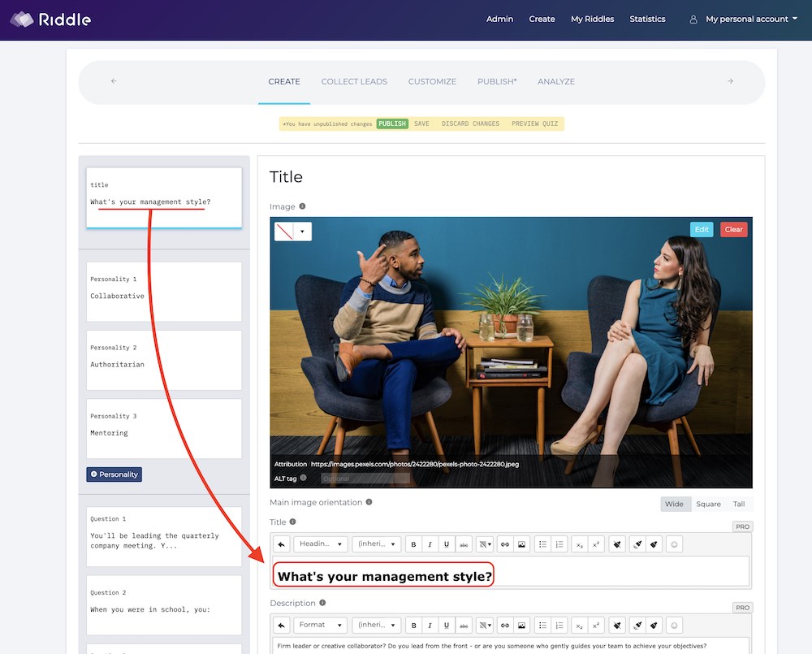This screenshot has height=654, width=812.
Task: Open emoji picker in Description toolbar
Action: coord(674,625)
